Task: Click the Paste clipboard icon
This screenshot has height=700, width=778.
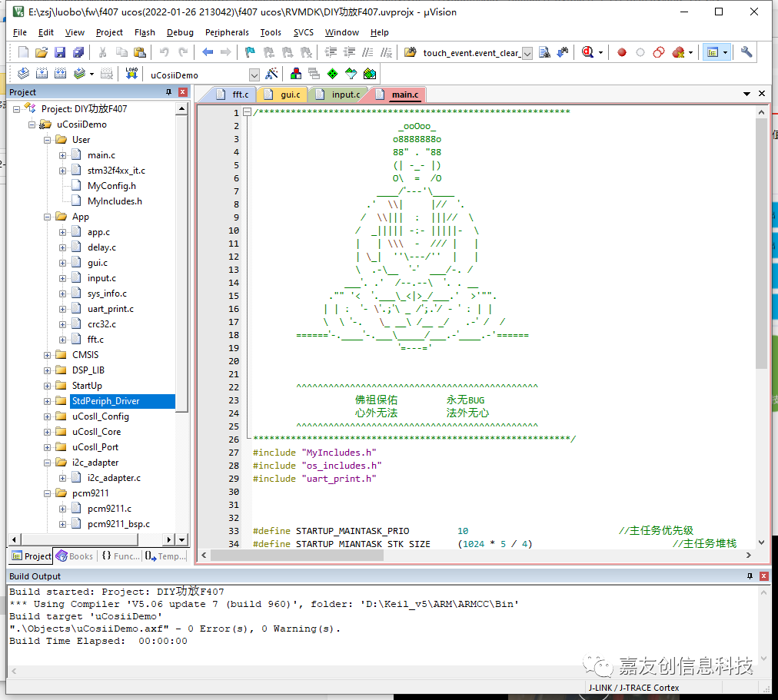Action: click(x=140, y=52)
